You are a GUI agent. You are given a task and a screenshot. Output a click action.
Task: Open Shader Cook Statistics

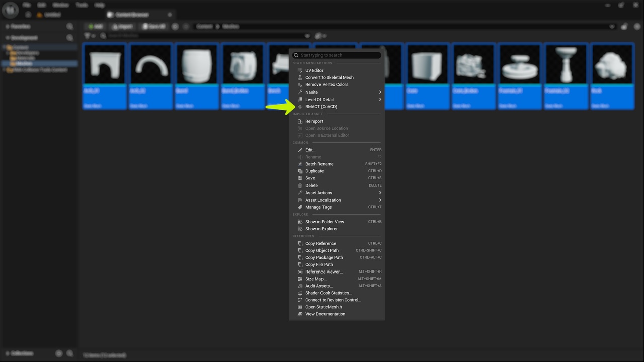[x=337, y=293]
